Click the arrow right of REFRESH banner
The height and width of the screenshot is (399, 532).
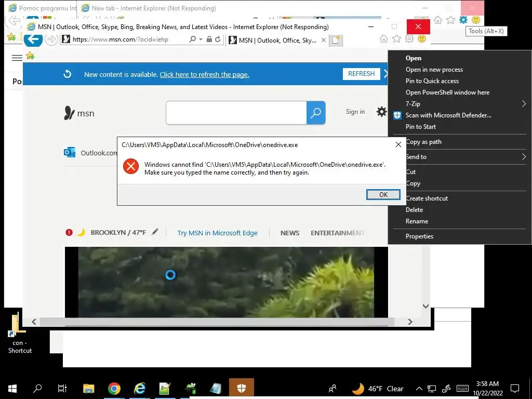[385, 74]
